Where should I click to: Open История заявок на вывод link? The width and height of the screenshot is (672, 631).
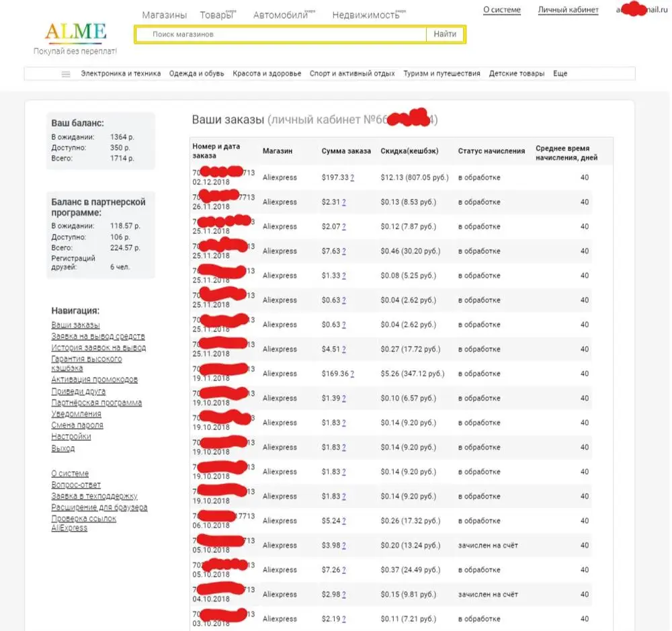[99, 347]
